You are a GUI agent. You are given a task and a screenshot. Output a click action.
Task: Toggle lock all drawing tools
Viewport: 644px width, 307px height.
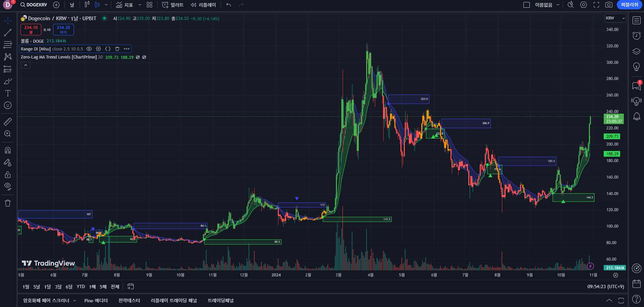tap(8, 175)
